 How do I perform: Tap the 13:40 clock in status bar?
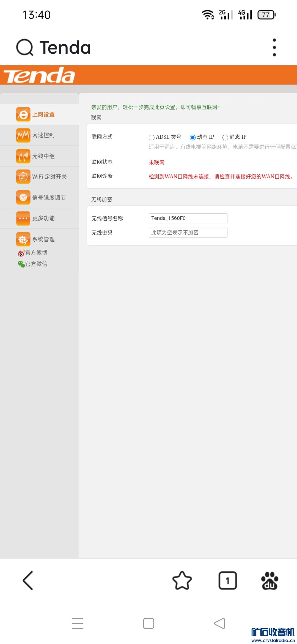[x=37, y=15]
